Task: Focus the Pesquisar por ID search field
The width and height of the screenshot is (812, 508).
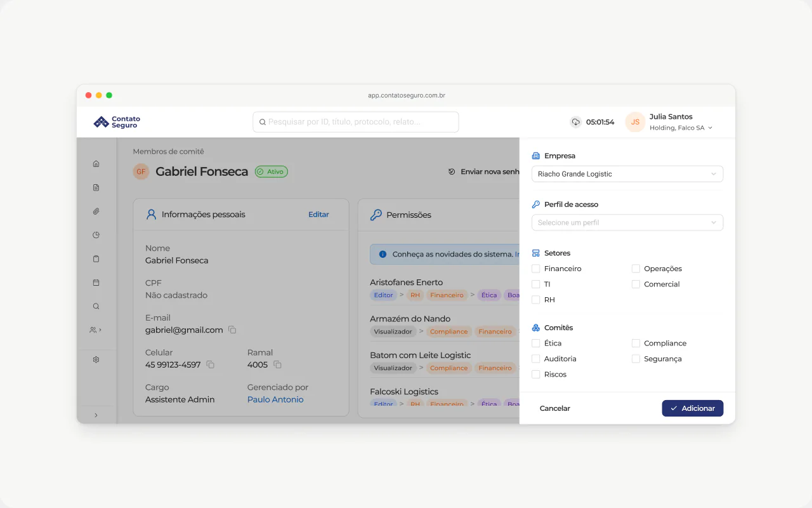Action: [x=356, y=122]
